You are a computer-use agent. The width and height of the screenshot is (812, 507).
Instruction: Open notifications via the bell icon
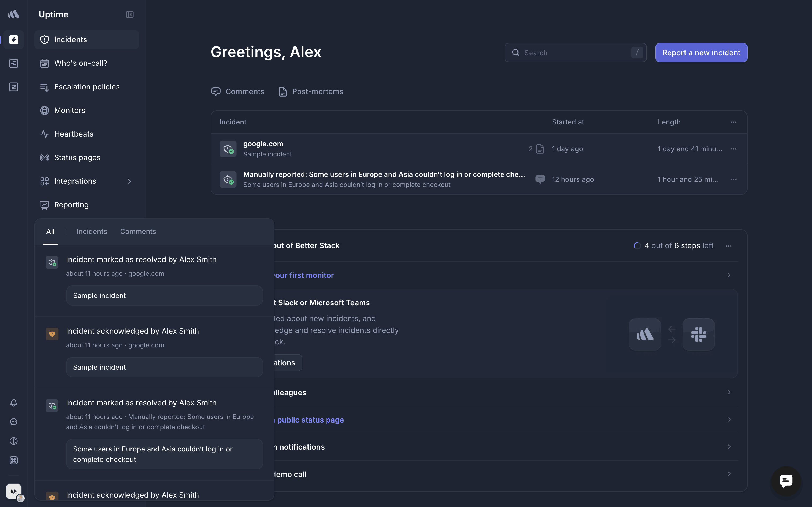[13, 403]
